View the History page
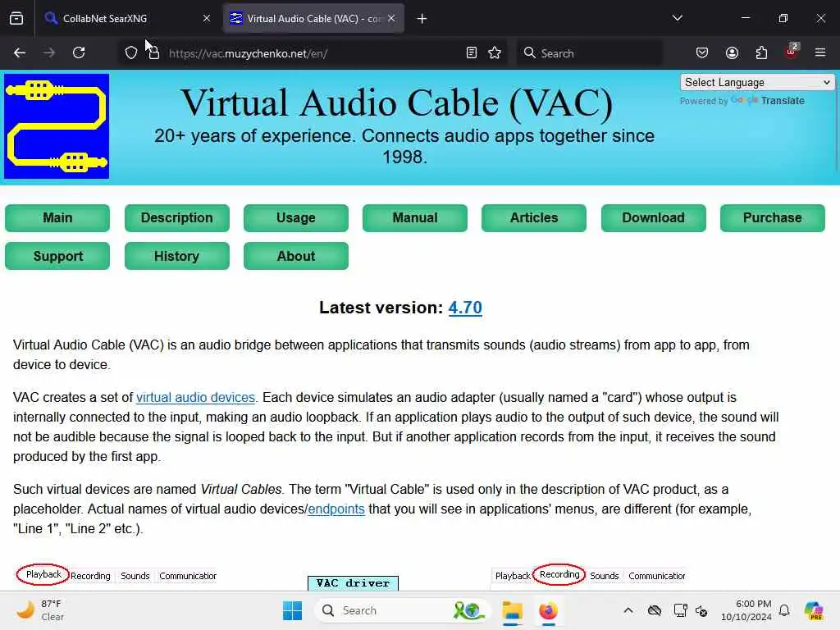The image size is (840, 630). 177,256
